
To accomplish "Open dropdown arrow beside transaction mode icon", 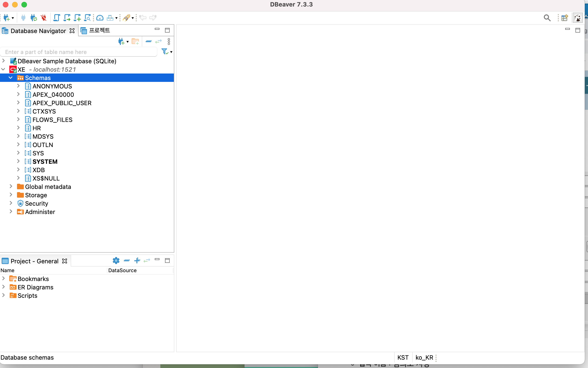I will point(133,18).
